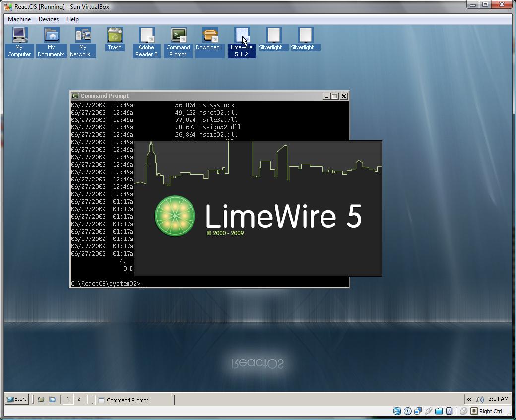Select the My Documents desktop icon
The width and height of the screenshot is (516, 420).
coord(51,42)
